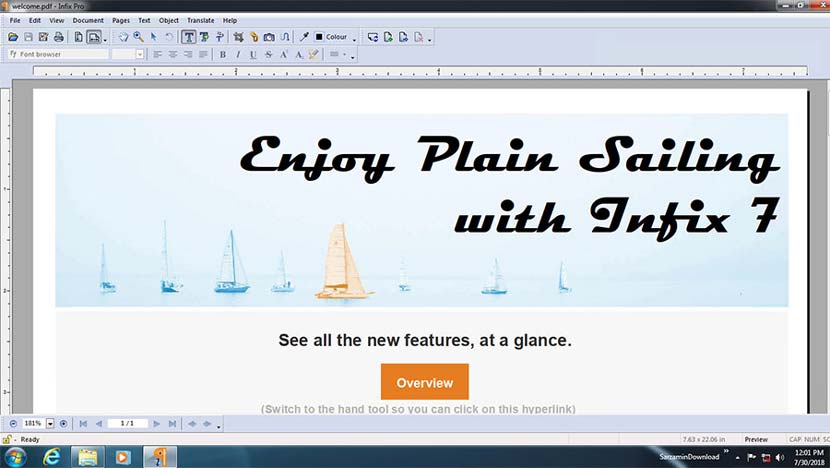
Task: Click into the Font browser field
Action: (x=58, y=54)
